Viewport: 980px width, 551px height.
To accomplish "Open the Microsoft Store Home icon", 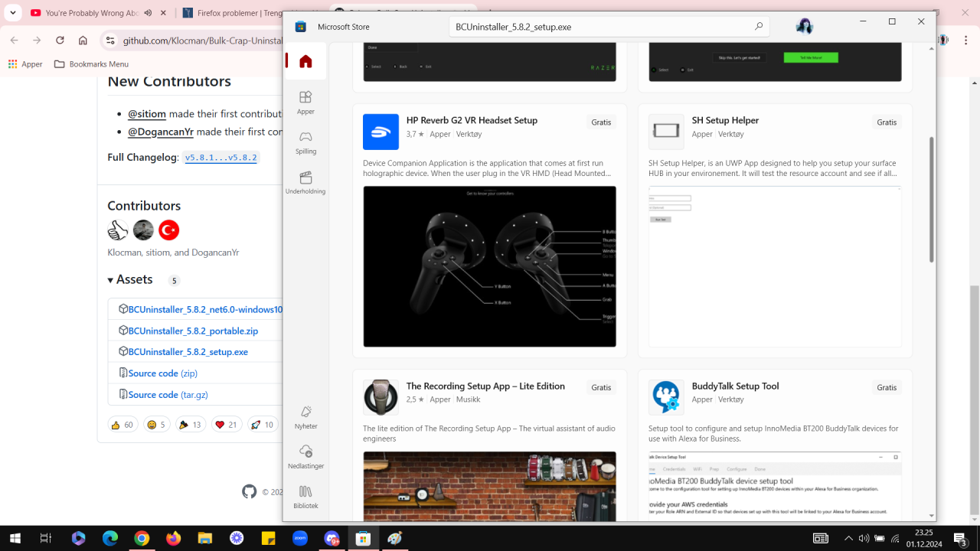I will 305,61.
